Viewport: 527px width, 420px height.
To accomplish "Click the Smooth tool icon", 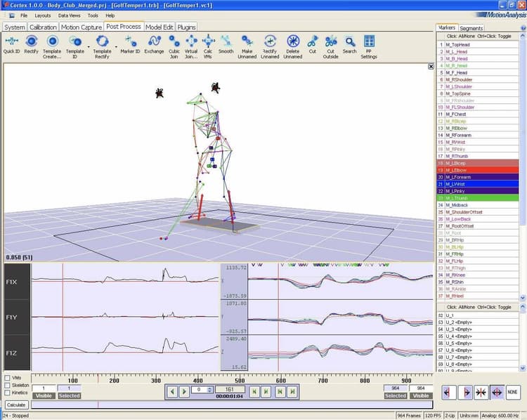I will 226,41.
